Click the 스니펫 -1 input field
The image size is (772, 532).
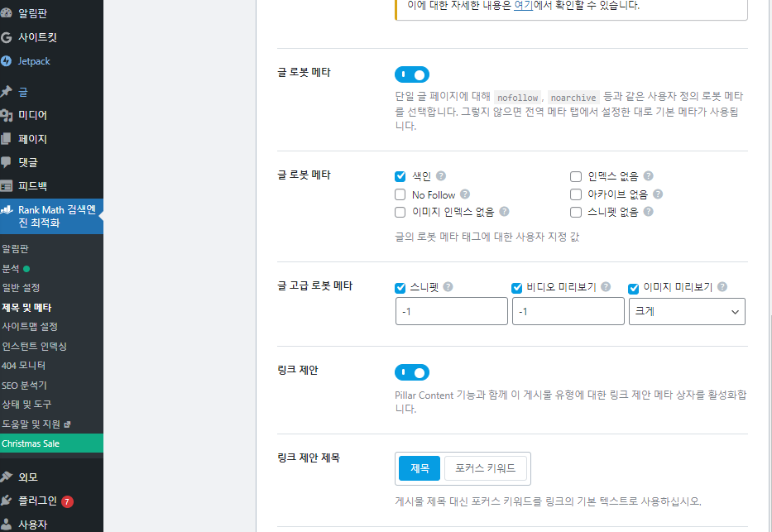point(451,311)
